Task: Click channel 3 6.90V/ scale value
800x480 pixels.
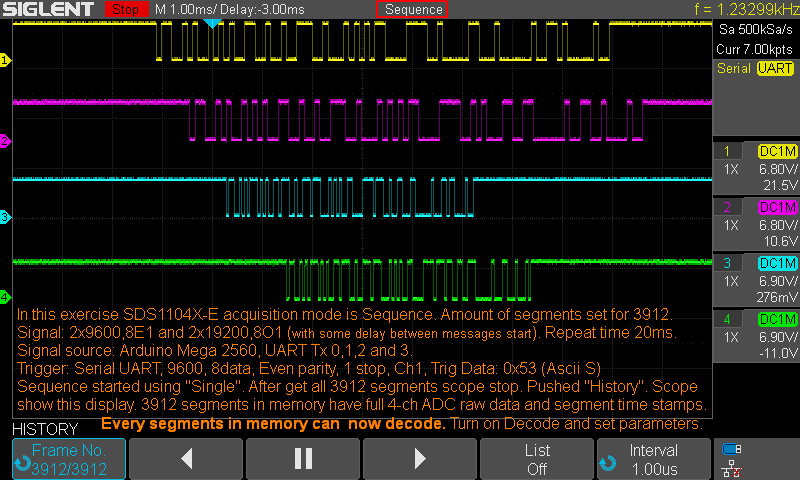Action: pos(778,281)
